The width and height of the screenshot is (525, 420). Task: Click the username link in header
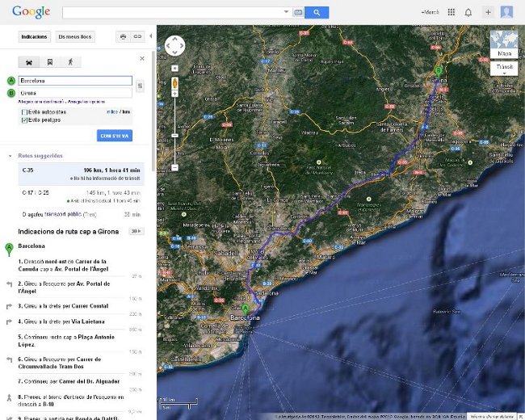point(430,12)
